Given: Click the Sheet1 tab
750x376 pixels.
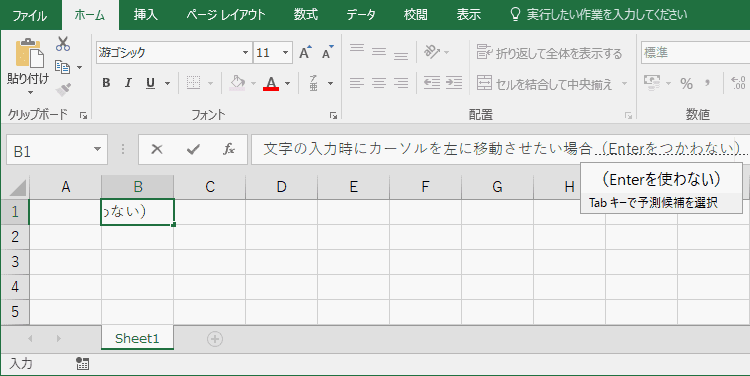Looking at the screenshot, I should [x=137, y=338].
